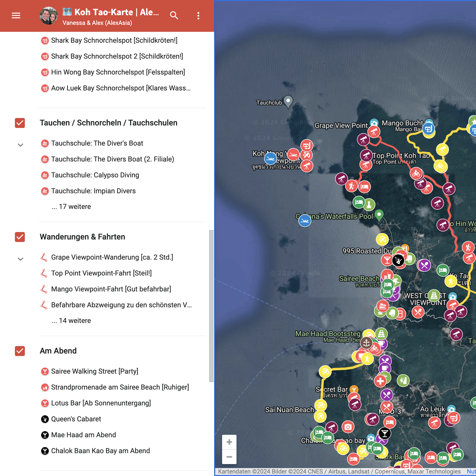476x476 pixels.
Task: Click the Mae Haad Pier anchor marker
Action: [366, 343]
